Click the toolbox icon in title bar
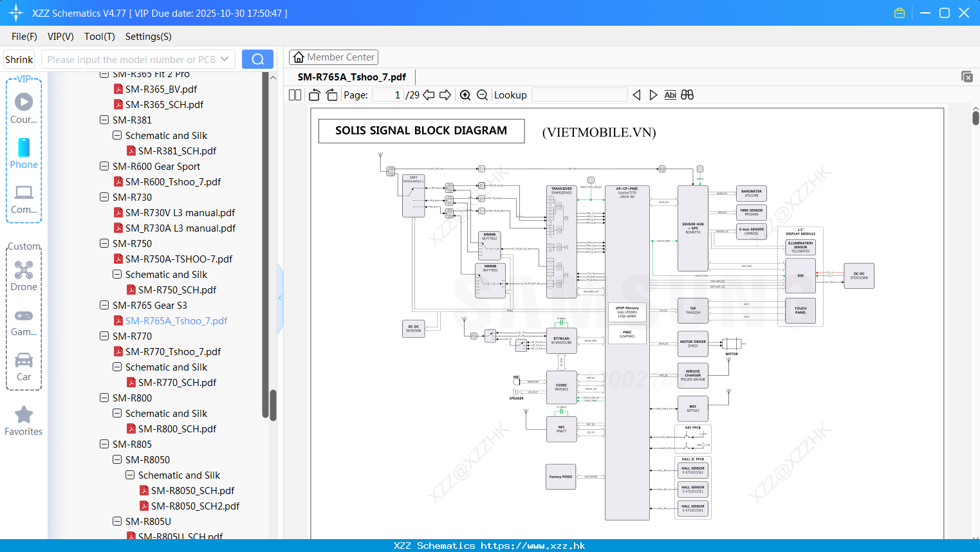 [900, 13]
